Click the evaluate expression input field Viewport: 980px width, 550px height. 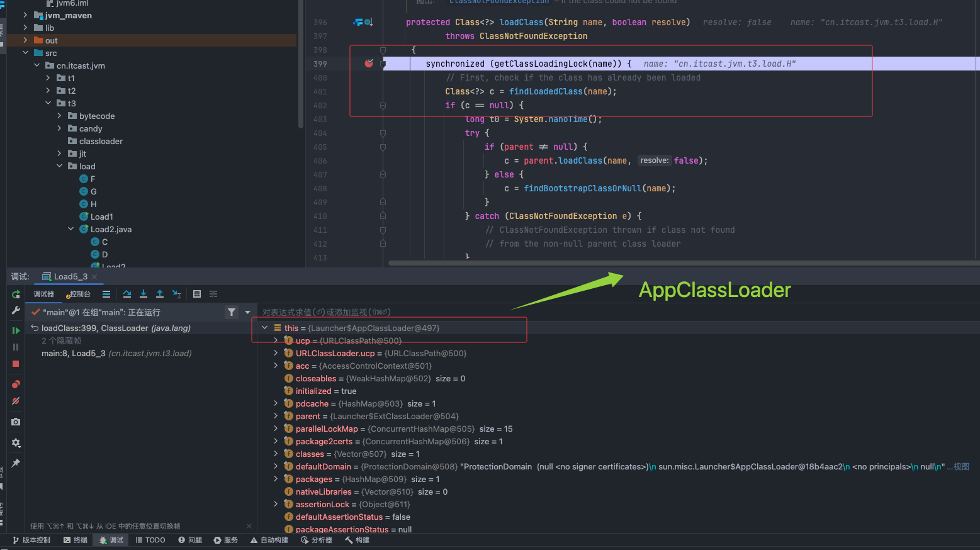441,312
